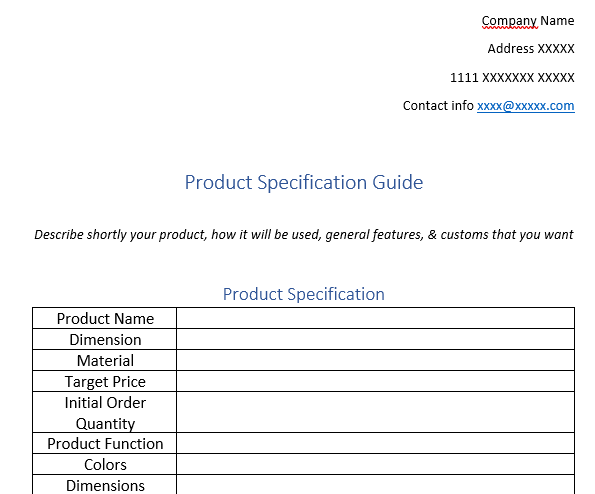The width and height of the screenshot is (595, 494).
Task: Click the empty Product Function value cell
Action: point(375,443)
